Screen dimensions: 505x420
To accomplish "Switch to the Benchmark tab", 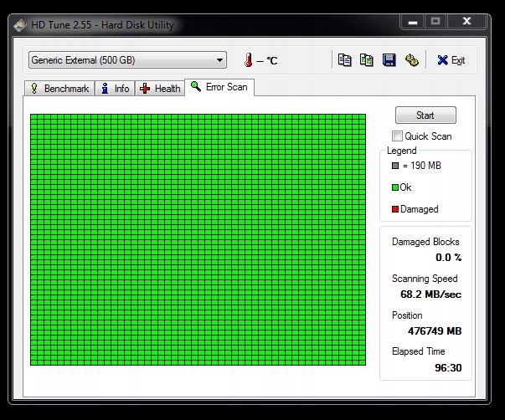I will click(x=59, y=89).
